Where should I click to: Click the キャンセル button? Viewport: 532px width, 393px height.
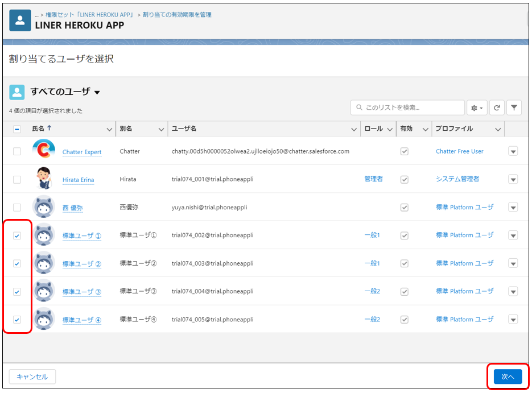point(32,377)
